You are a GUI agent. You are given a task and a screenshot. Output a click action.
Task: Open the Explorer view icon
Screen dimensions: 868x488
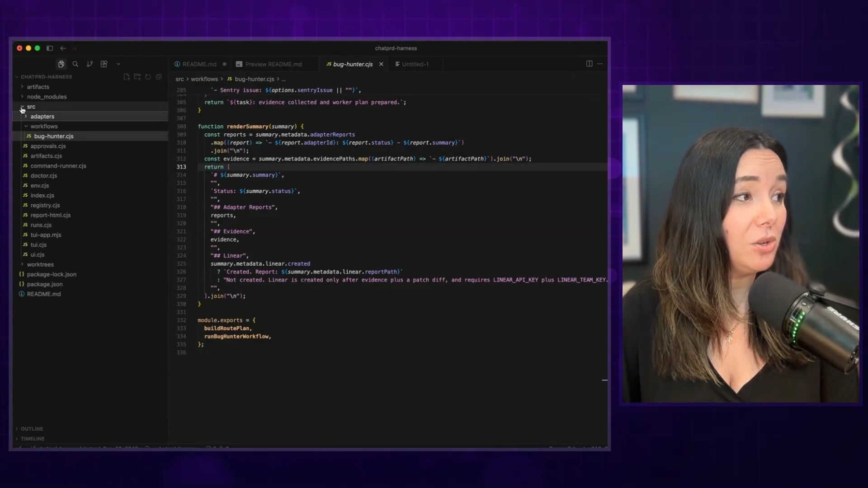[x=61, y=64]
